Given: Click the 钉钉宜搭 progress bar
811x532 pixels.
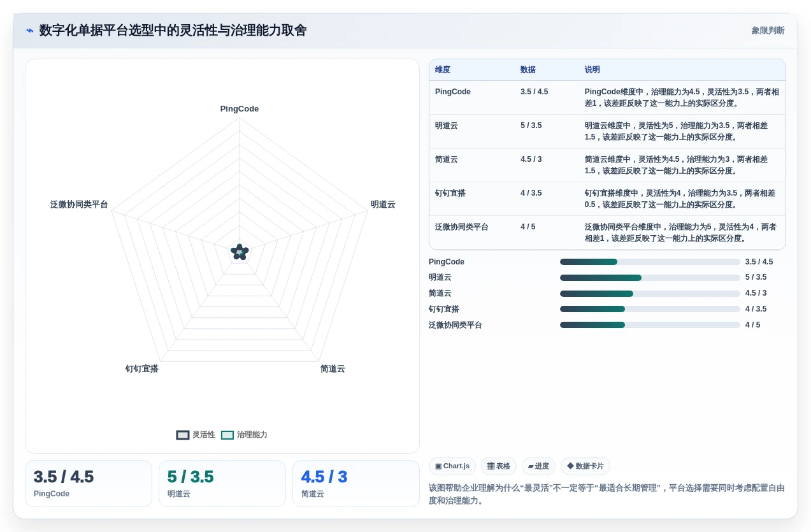Looking at the screenshot, I should coord(650,310).
